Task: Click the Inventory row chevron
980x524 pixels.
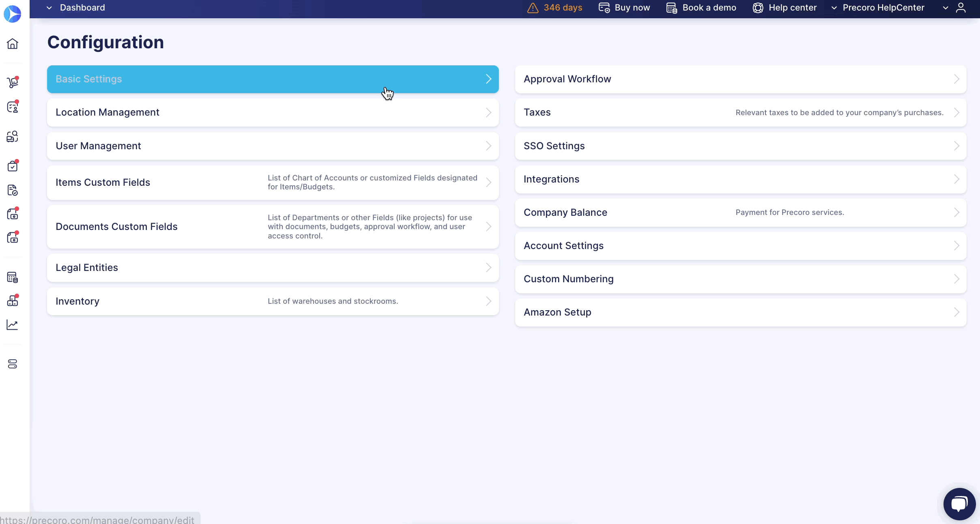Action: coord(488,301)
